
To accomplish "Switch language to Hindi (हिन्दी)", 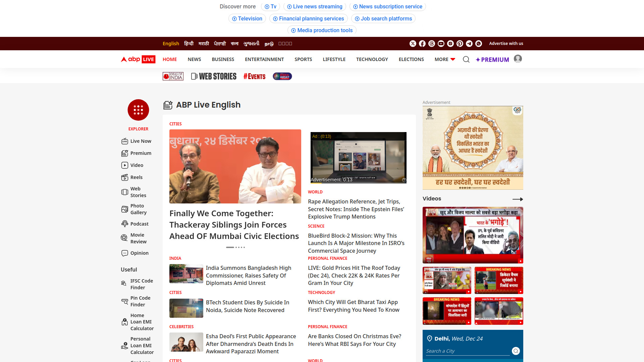I will click(x=189, y=44).
